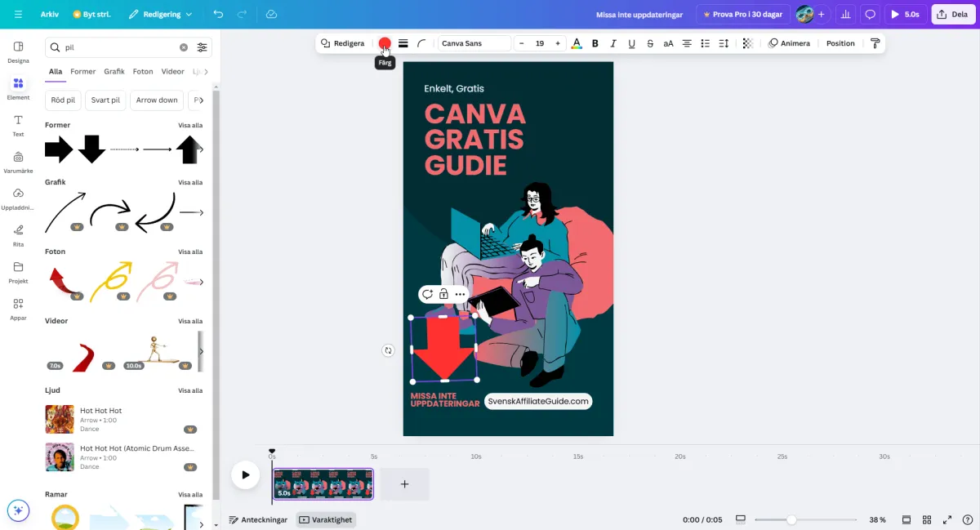Add a new page in timeline
The height and width of the screenshot is (530, 980).
tap(404, 484)
